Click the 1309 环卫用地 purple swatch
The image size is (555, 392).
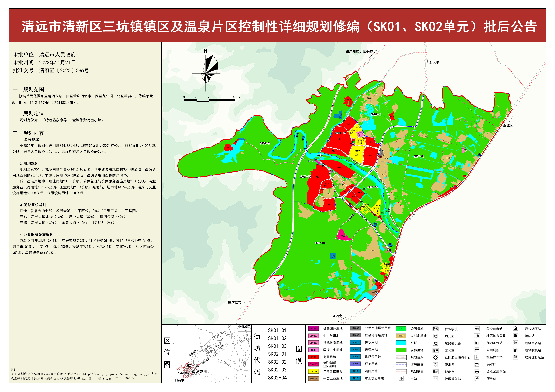click(x=355, y=364)
